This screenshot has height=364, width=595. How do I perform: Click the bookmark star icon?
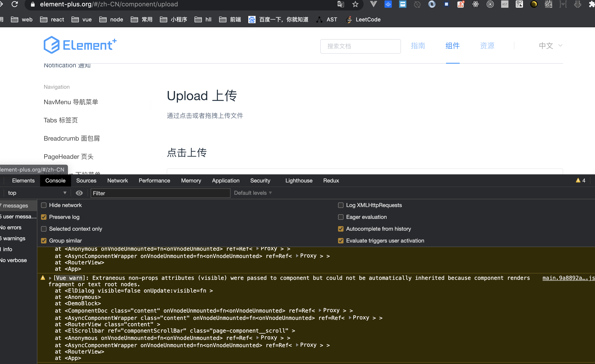tap(355, 4)
